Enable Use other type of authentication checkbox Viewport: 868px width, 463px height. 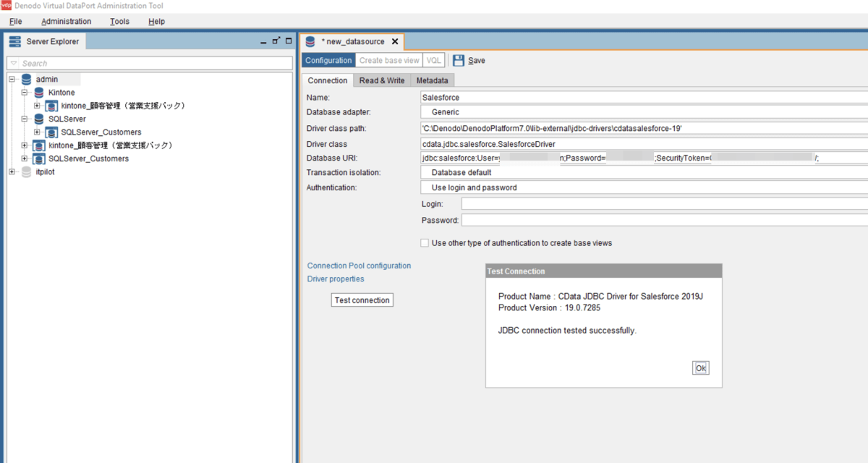point(425,243)
